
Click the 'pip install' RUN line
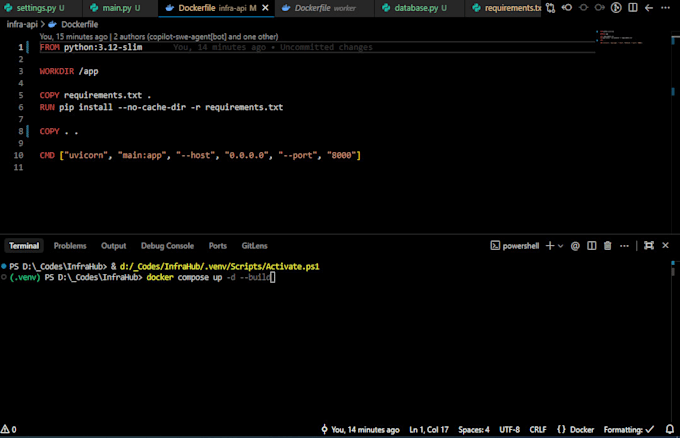point(161,107)
